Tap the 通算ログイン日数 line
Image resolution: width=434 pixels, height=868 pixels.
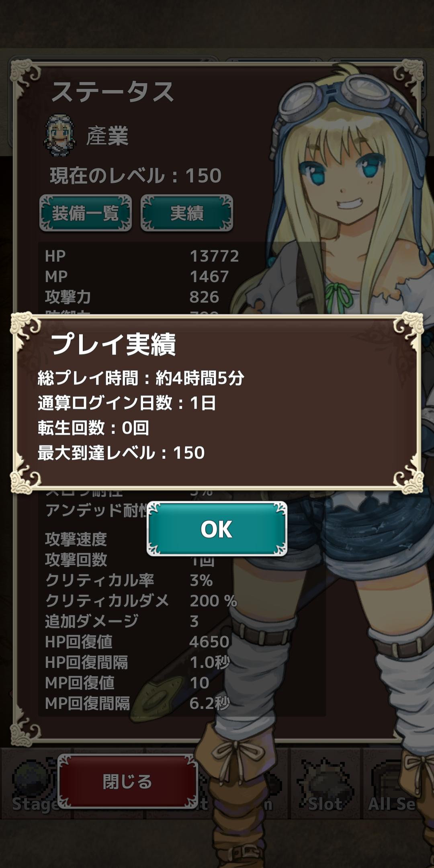(127, 403)
